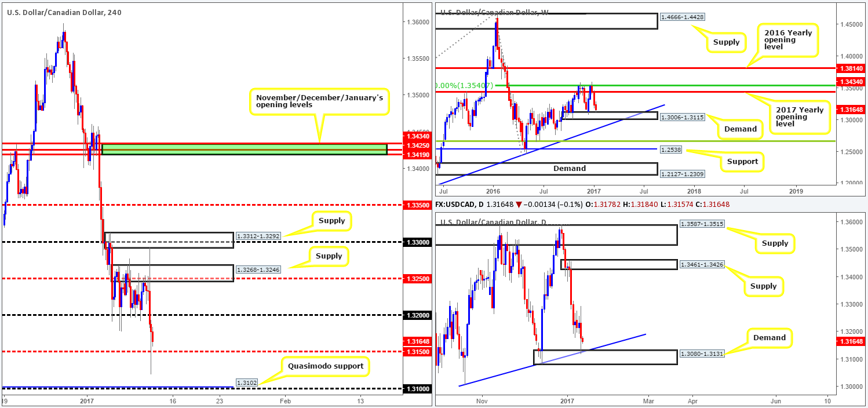Click the red 1.32500 price tag
Screen dimensions: 868x408
417,279
